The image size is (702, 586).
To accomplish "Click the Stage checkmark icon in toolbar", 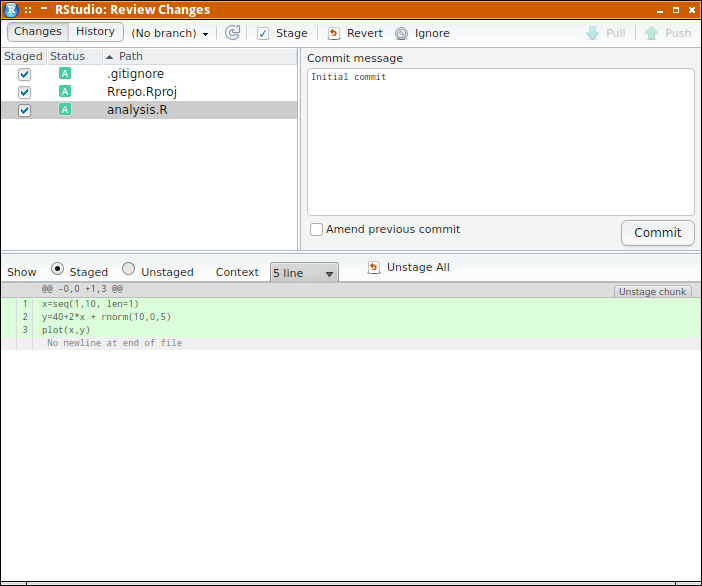I will pyautogui.click(x=263, y=34).
